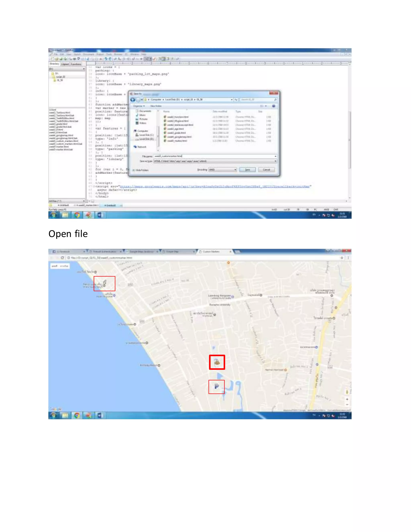Click the info marker near the beach
This screenshot has height=532, width=411.
104,283
